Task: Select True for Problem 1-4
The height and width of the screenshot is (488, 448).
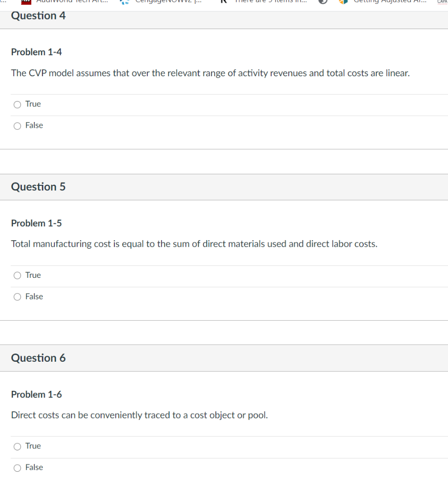Action: coord(17,104)
